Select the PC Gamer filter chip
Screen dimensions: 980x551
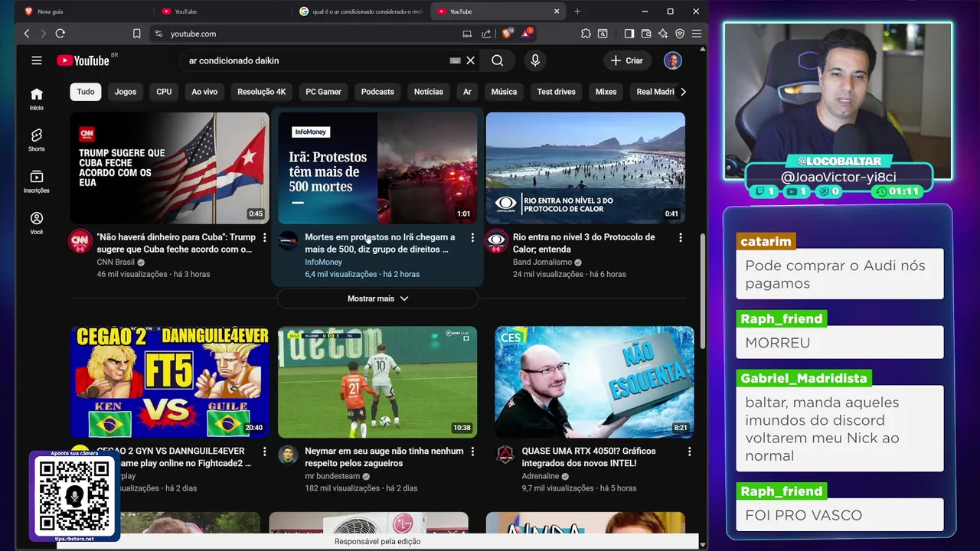323,92
